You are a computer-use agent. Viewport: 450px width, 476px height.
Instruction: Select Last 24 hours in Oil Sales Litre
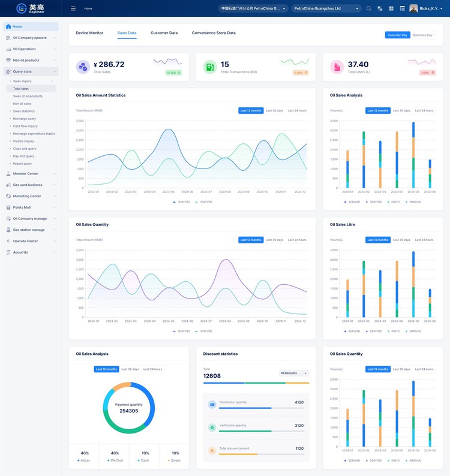coord(424,240)
